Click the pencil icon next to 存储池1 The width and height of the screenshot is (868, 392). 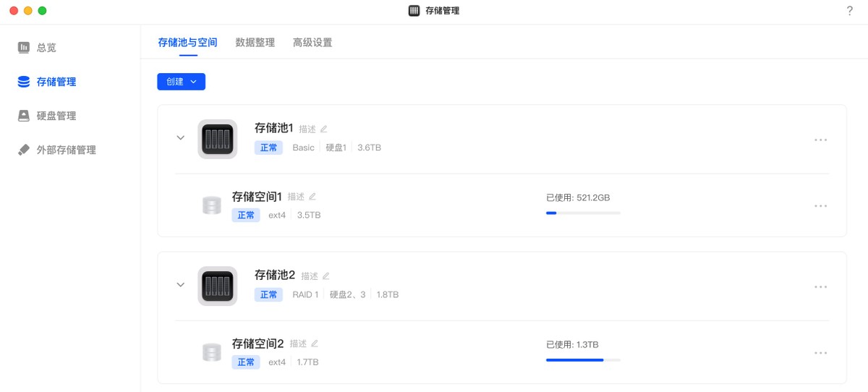(x=323, y=129)
